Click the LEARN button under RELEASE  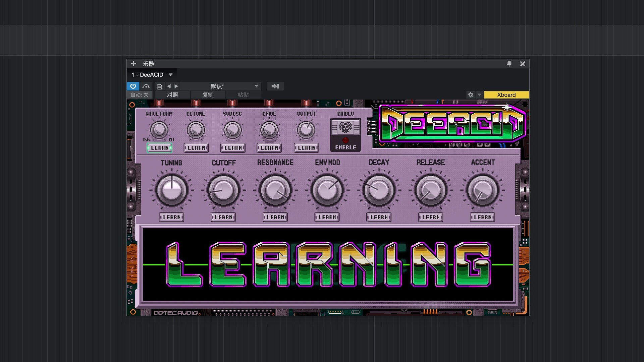pos(431,217)
